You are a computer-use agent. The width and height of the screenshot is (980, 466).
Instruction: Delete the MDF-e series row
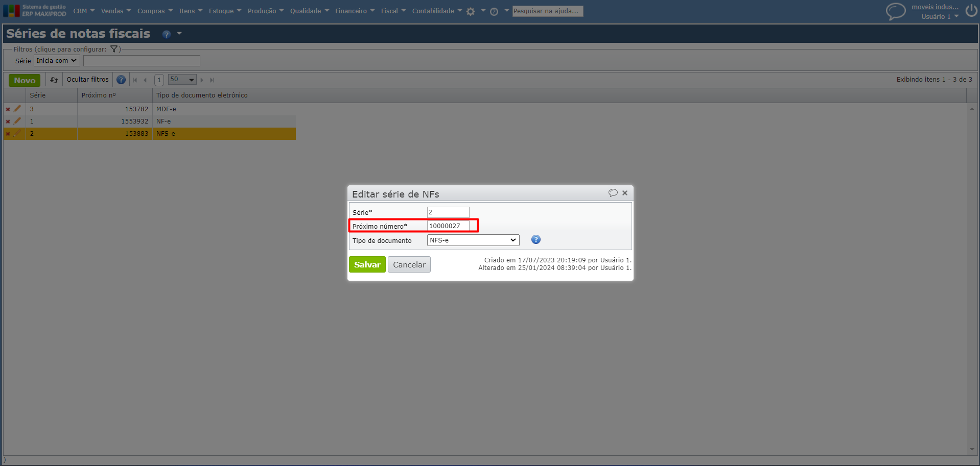point(8,109)
